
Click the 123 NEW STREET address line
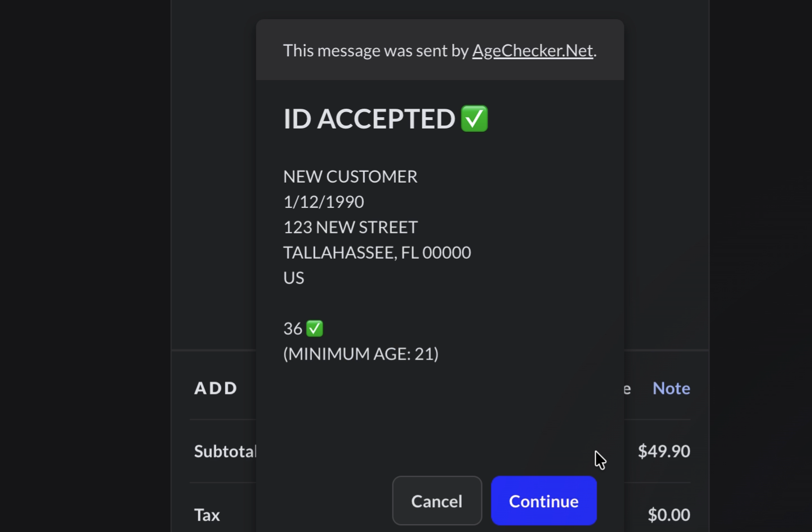(x=350, y=227)
